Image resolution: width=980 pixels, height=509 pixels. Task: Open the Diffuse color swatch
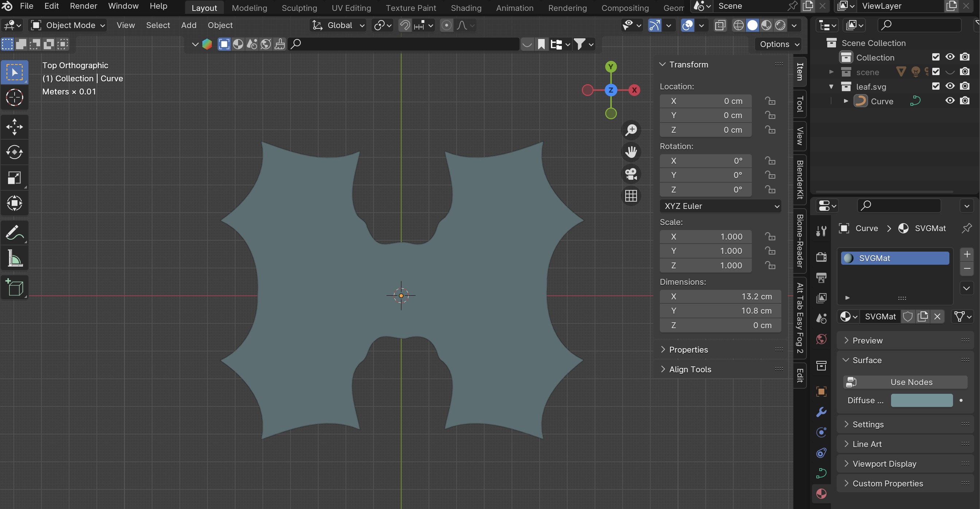coord(921,400)
